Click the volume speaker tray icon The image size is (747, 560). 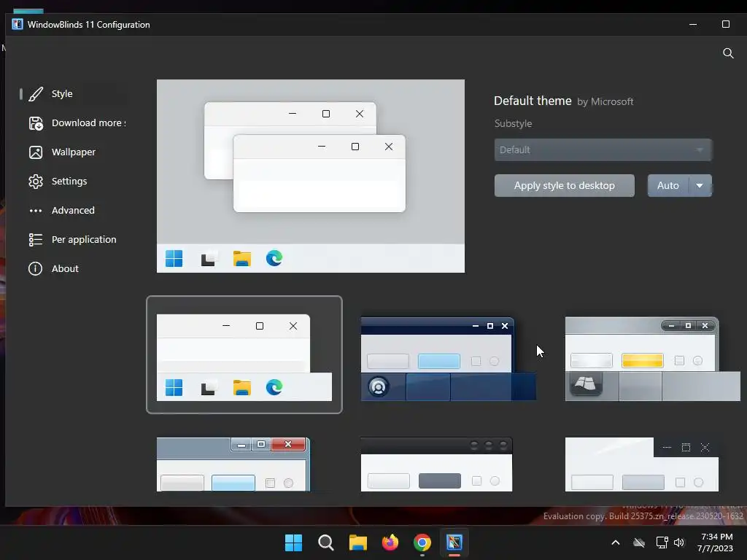point(679,542)
